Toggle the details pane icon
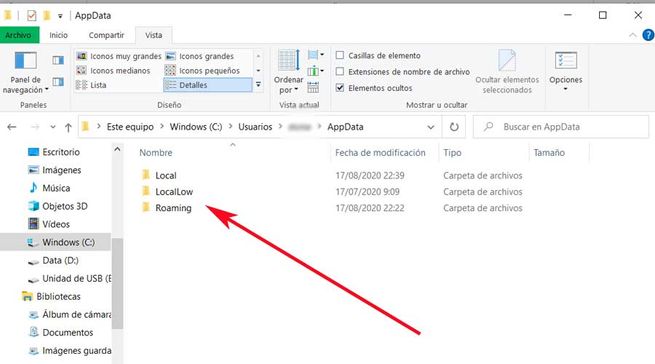This screenshot has width=655, height=364. (x=58, y=81)
